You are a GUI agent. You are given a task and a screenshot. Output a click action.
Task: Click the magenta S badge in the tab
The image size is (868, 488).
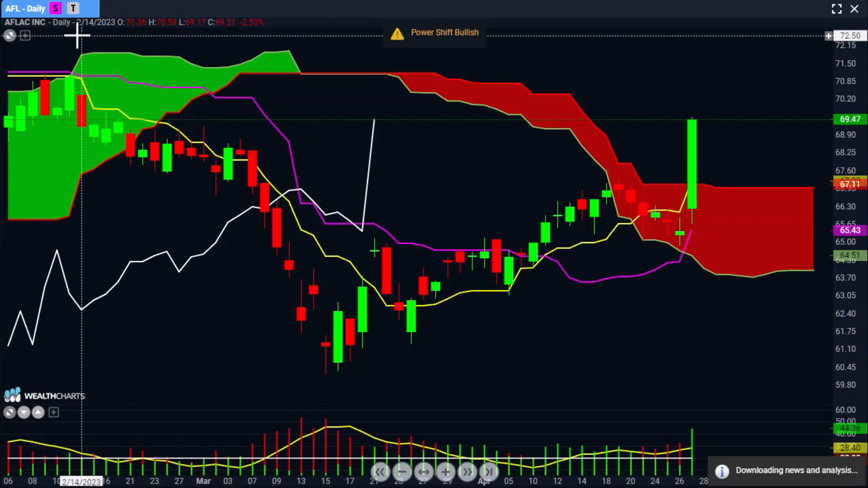coord(56,8)
